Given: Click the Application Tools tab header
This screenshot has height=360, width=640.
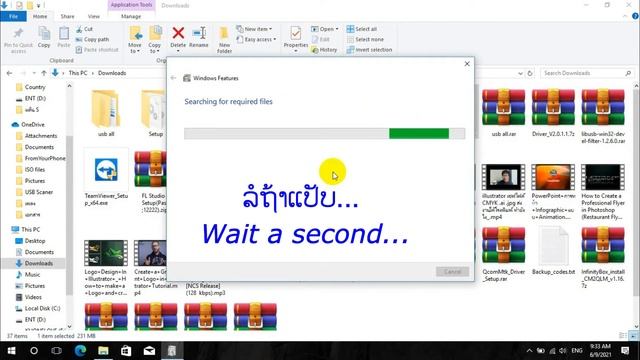Looking at the screenshot, I should point(131,5).
